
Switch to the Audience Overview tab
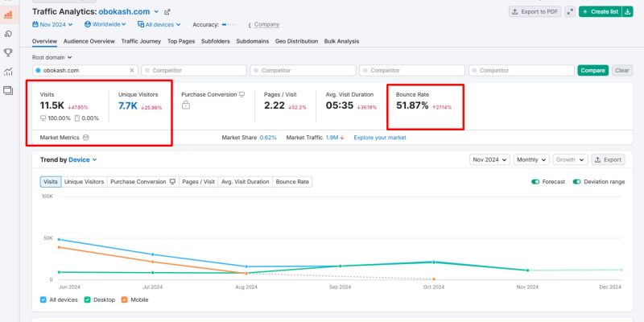click(89, 41)
